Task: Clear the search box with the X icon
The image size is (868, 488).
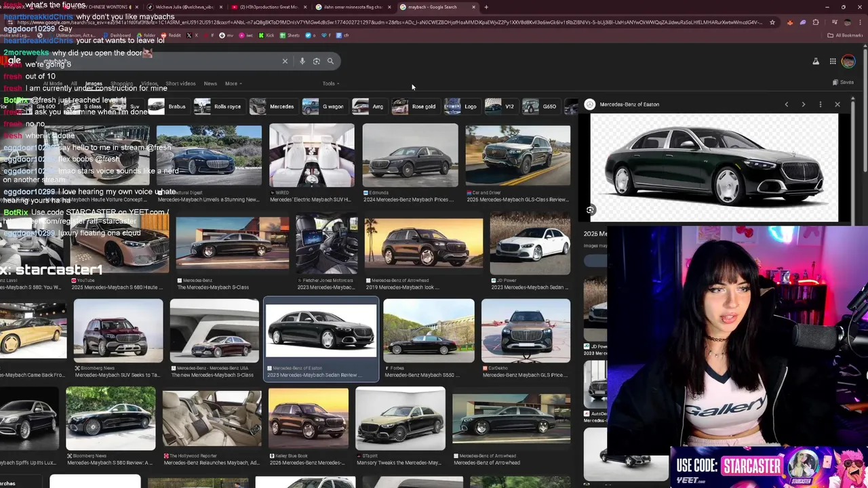Action: coord(285,61)
